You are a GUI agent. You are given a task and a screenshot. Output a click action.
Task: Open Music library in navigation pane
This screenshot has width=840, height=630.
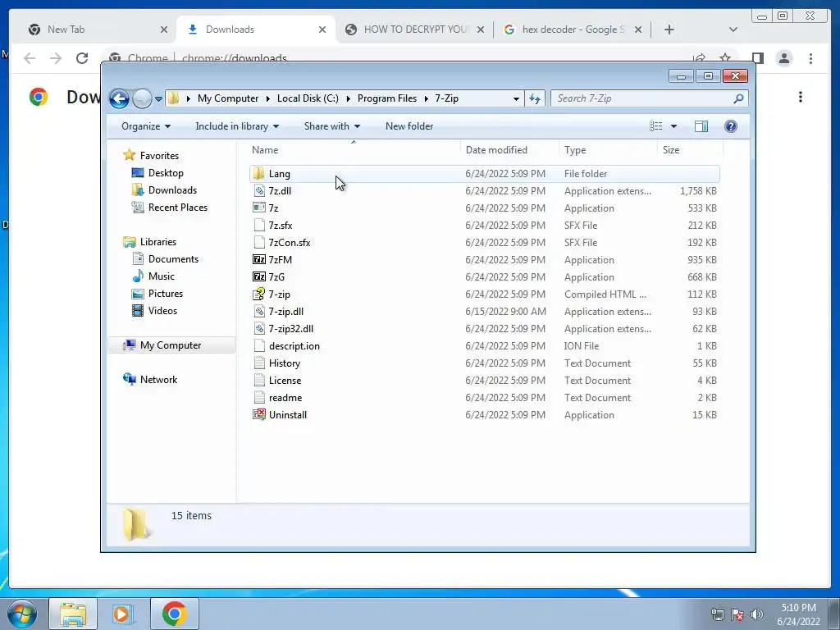click(162, 276)
